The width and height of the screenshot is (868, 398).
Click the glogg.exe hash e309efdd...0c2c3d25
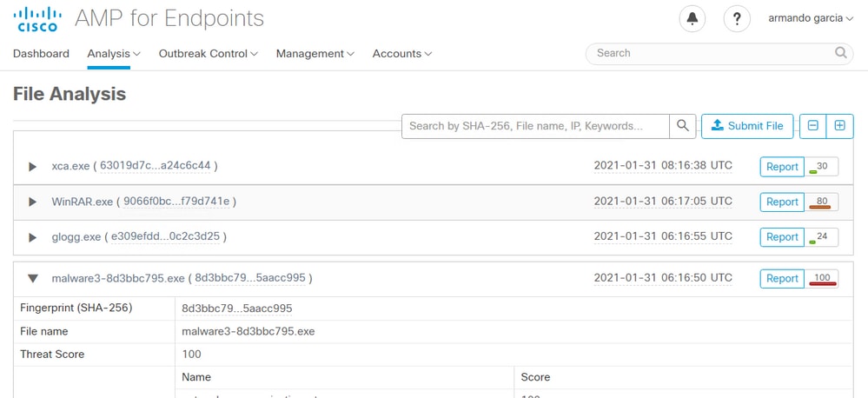tap(165, 237)
